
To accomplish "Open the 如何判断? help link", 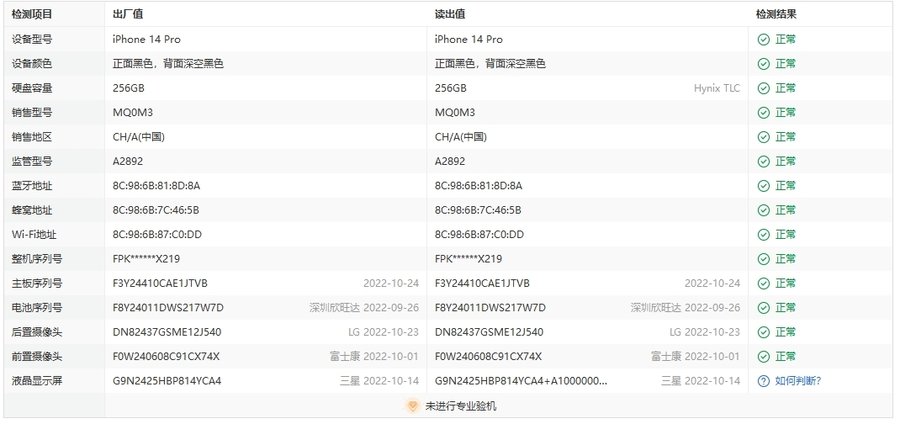I will tap(798, 381).
